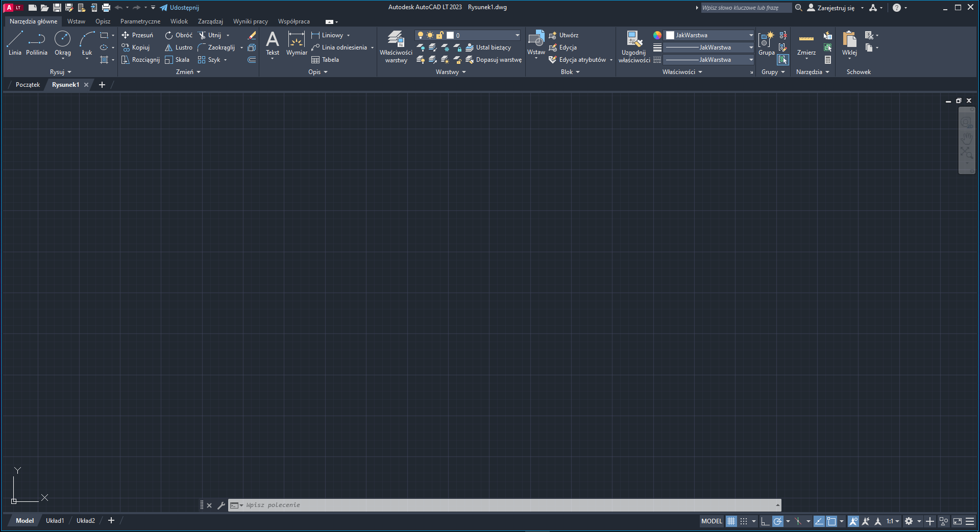Open Właściwości warstwy layer properties

point(396,46)
